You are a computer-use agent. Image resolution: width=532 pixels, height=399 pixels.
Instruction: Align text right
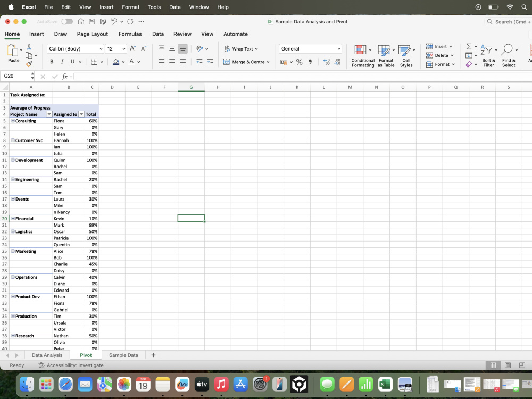click(182, 62)
